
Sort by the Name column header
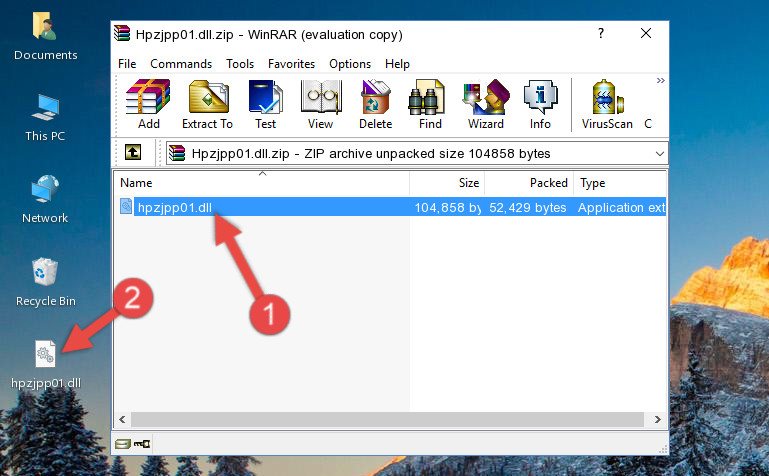click(262, 183)
